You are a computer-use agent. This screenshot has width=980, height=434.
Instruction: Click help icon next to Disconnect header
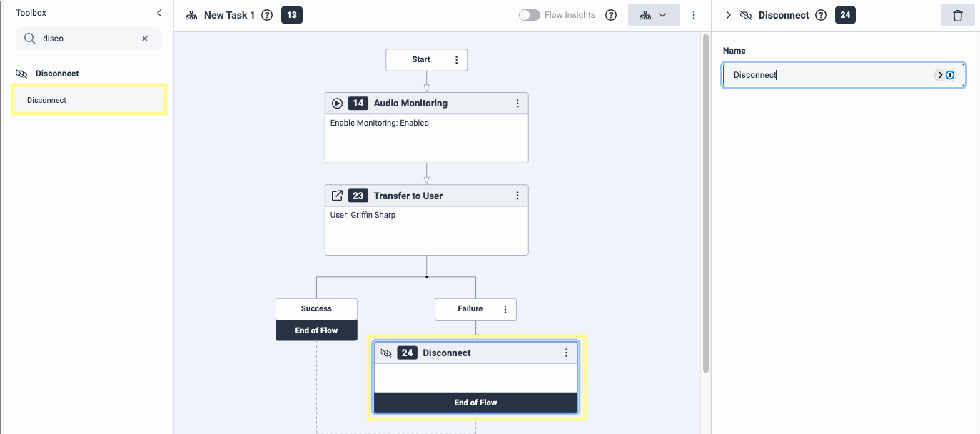(821, 15)
